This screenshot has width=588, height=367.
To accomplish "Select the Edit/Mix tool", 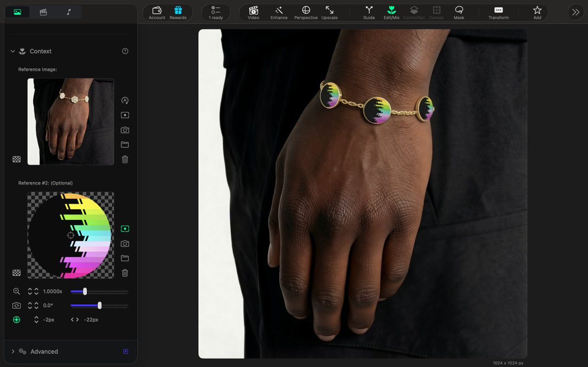I will pos(392,13).
